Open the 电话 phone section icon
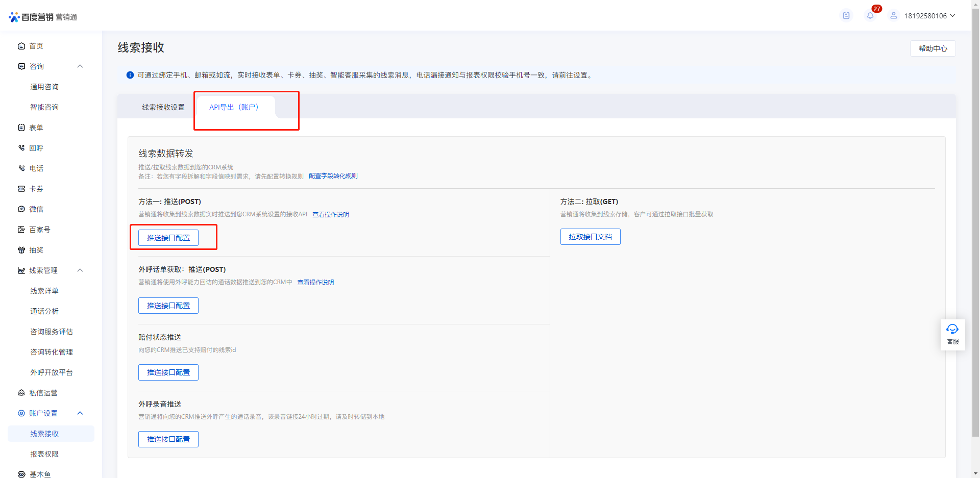The image size is (980, 478). point(21,168)
